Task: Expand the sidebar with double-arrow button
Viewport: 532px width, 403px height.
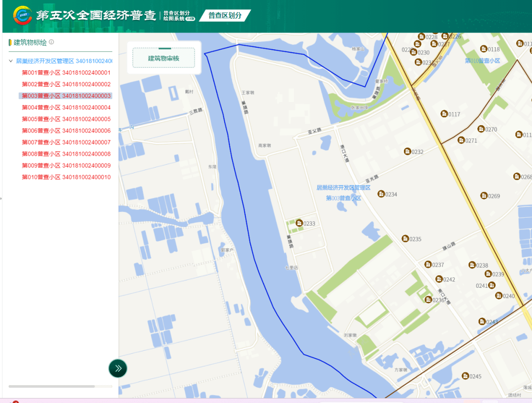Action: (x=118, y=369)
